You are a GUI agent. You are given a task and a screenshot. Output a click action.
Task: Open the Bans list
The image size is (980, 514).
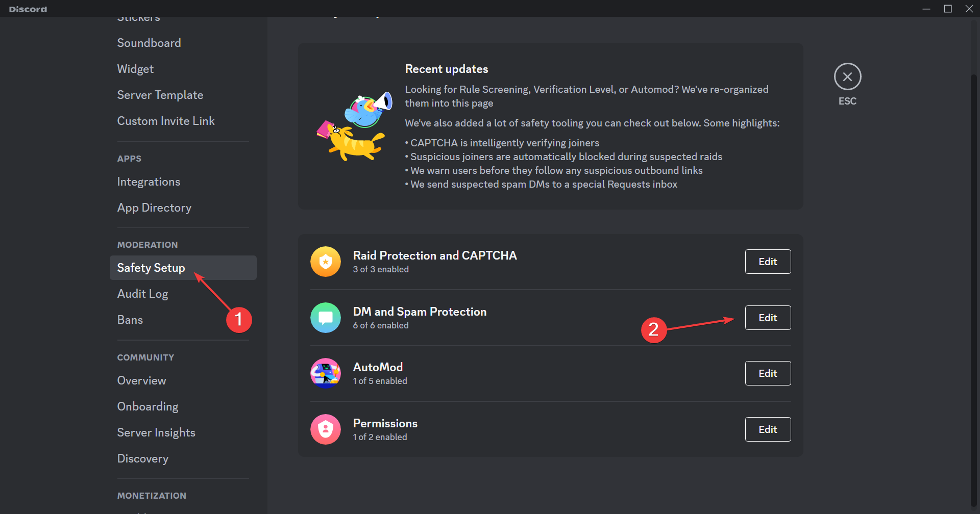(x=183, y=320)
